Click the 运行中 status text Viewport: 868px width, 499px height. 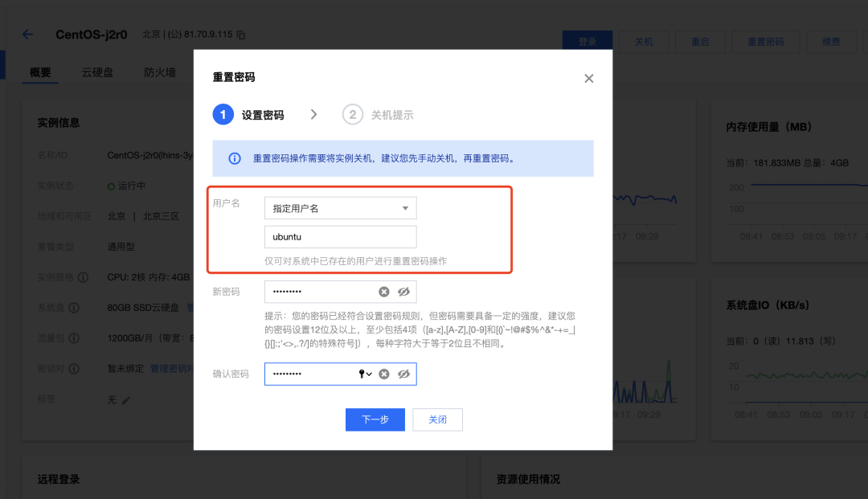click(132, 186)
